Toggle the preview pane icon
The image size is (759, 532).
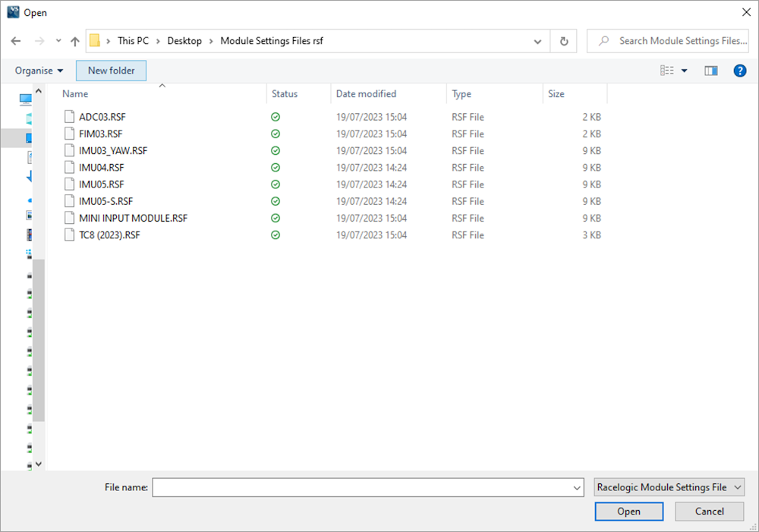pyautogui.click(x=711, y=71)
